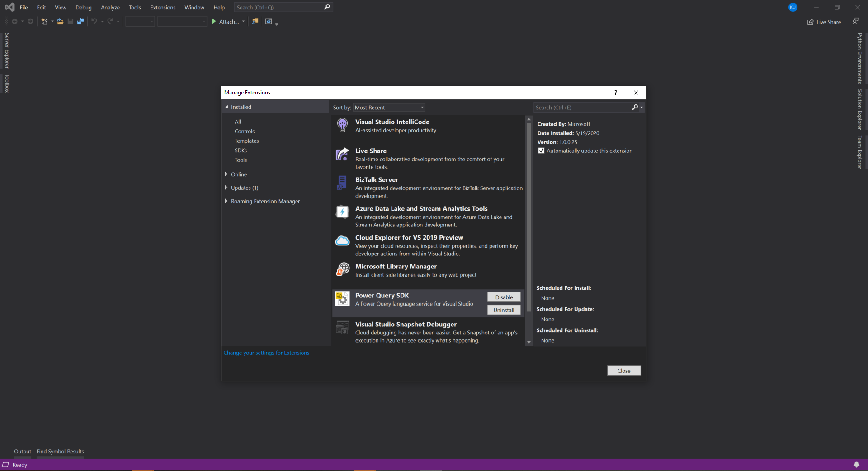Click the magnifier icon in Quick Launch search
This screenshot has height=471, width=868.
327,7
